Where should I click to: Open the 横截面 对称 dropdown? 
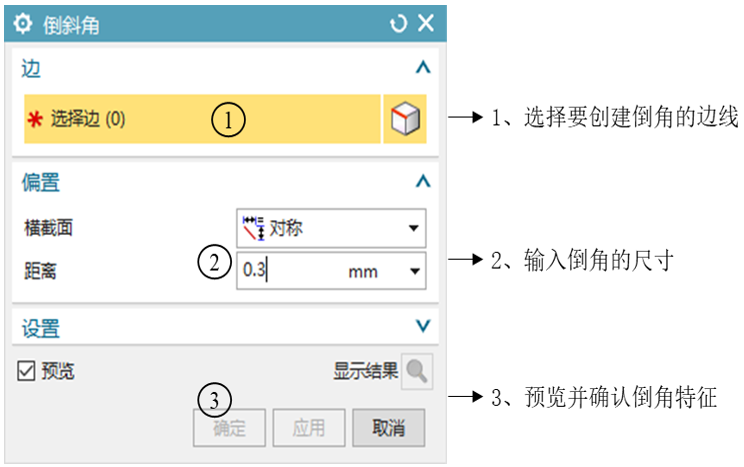[x=413, y=228]
